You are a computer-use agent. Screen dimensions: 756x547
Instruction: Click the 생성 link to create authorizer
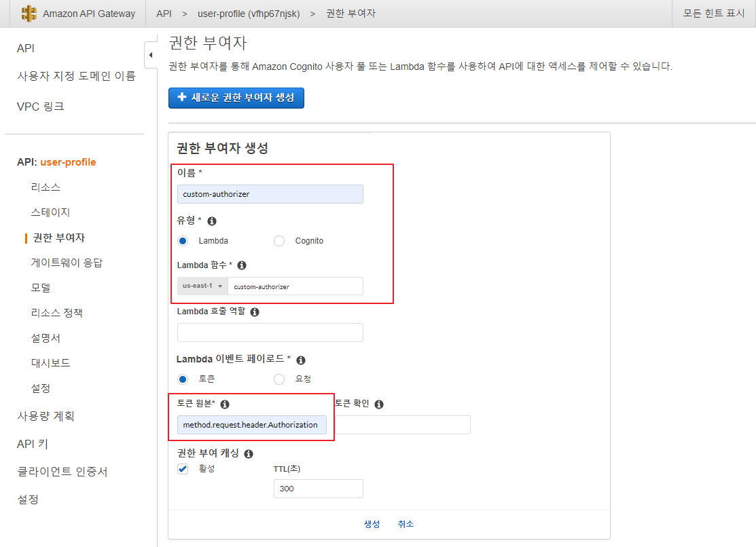tap(372, 524)
